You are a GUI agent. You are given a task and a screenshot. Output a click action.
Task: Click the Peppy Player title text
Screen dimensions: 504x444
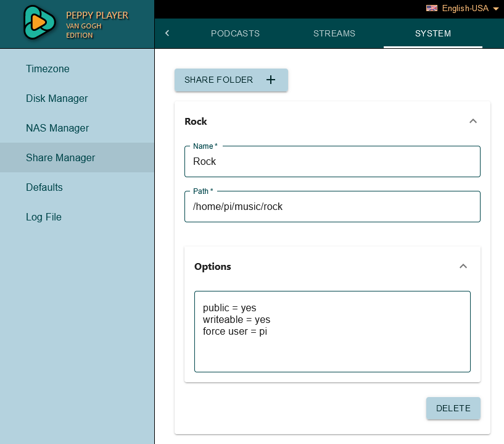click(x=97, y=15)
